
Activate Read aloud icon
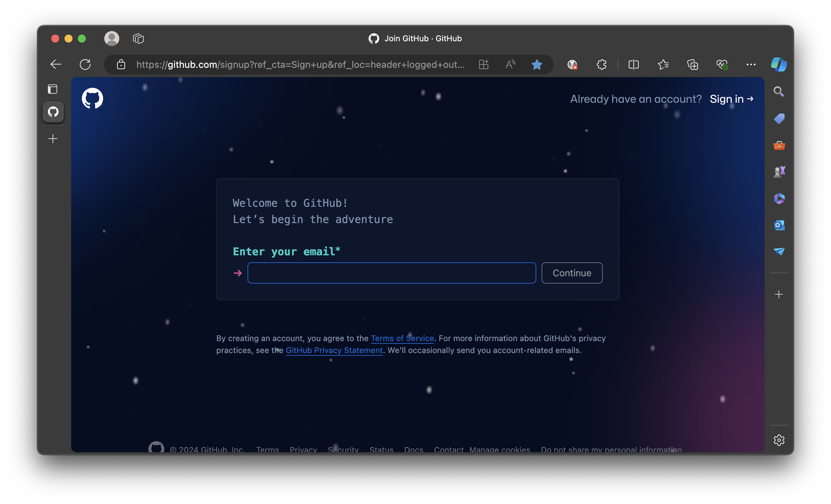510,64
